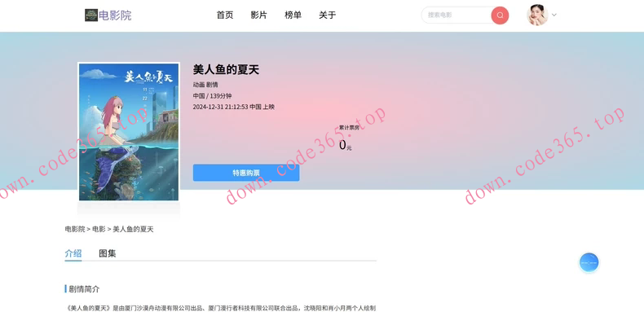The width and height of the screenshot is (644, 312).
Task: Focus the 搜索电影 search field
Action: coord(456,15)
